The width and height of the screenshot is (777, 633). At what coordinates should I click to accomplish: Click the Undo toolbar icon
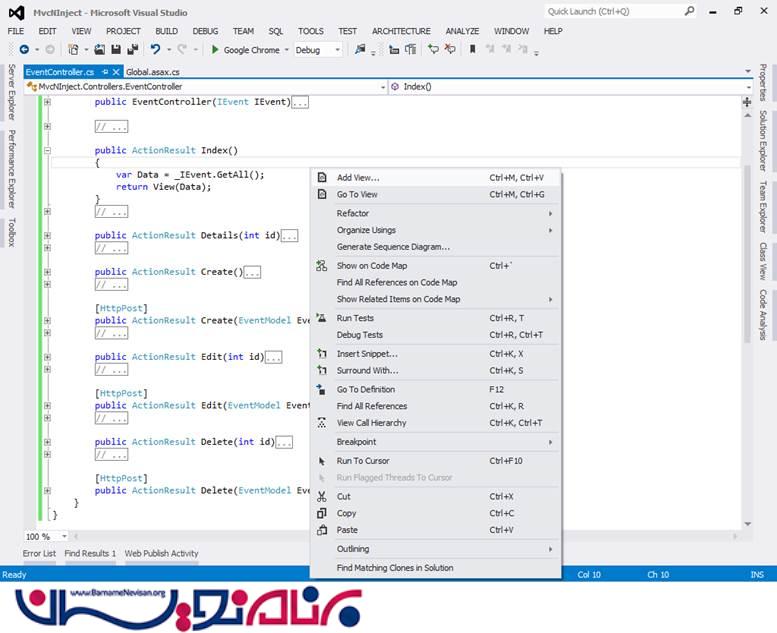click(x=155, y=49)
